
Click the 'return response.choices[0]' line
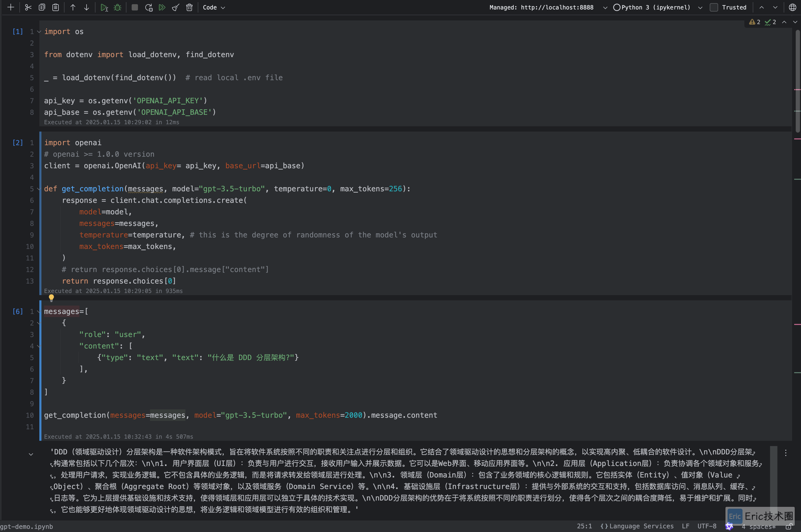pyautogui.click(x=119, y=281)
